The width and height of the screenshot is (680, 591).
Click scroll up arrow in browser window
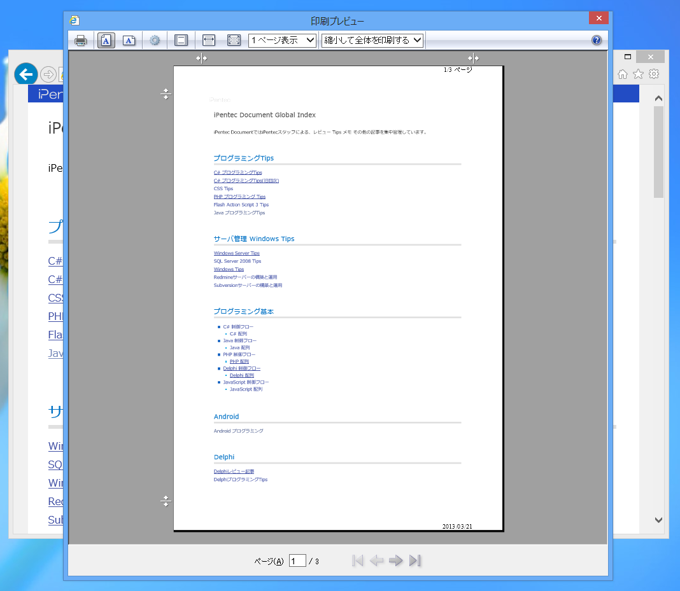(x=658, y=98)
